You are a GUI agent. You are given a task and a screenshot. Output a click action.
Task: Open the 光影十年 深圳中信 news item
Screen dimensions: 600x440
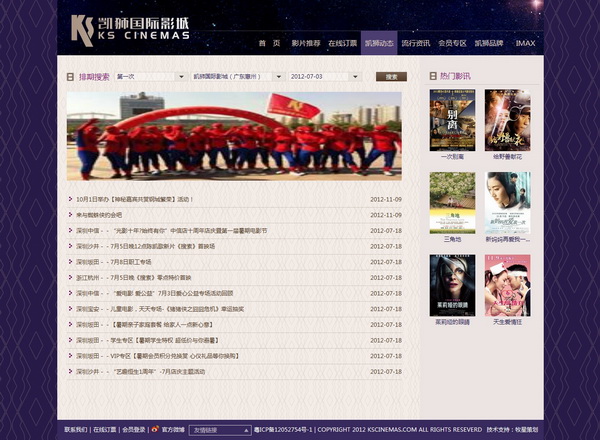pyautogui.click(x=172, y=231)
